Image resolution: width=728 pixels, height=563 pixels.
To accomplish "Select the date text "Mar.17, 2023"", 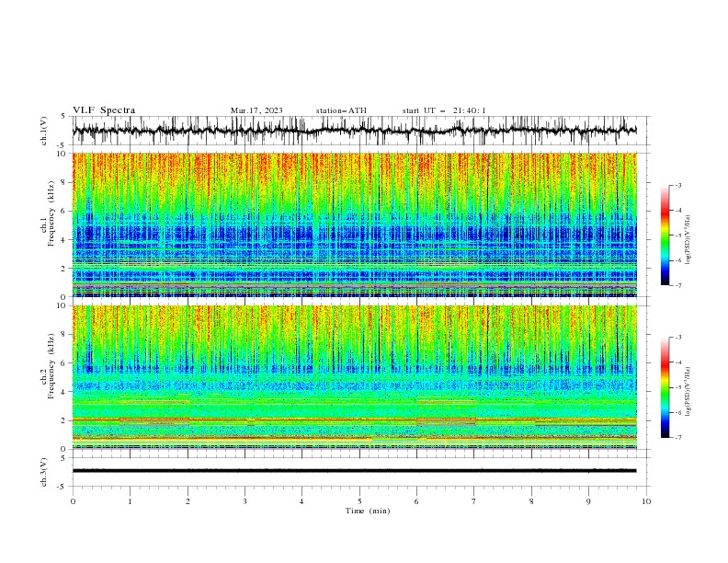I will pyautogui.click(x=256, y=110).
